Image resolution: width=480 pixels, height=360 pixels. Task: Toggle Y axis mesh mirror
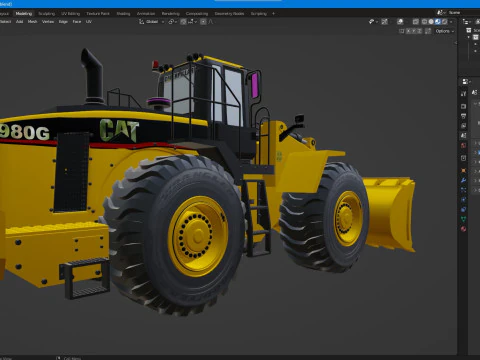tap(414, 31)
